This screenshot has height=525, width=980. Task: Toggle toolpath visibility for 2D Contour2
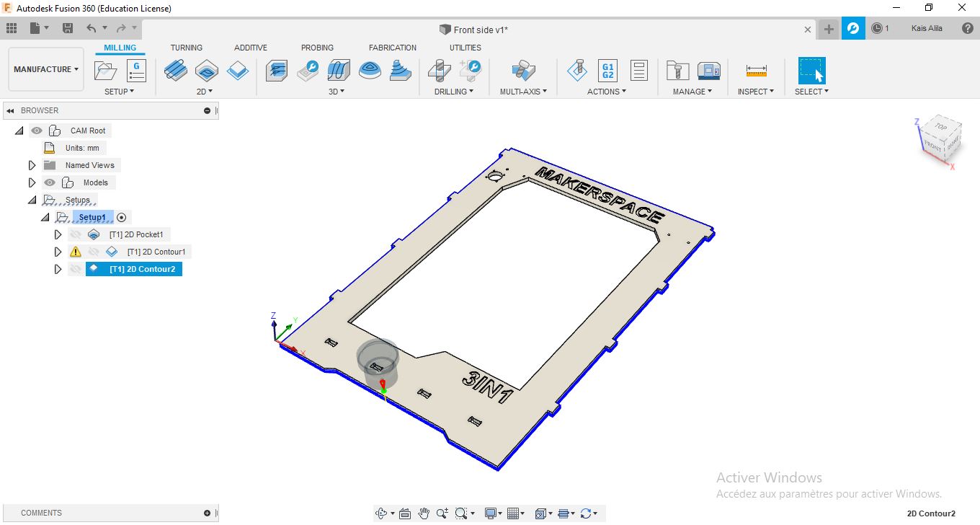pos(75,269)
